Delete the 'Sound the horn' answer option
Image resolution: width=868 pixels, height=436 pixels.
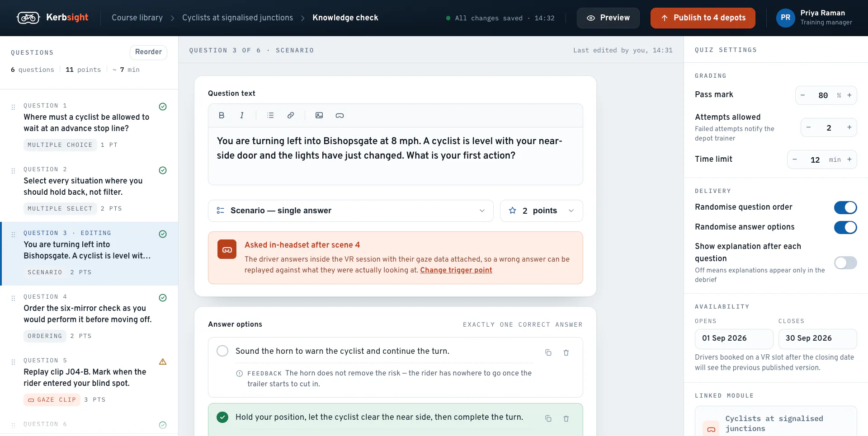(566, 352)
